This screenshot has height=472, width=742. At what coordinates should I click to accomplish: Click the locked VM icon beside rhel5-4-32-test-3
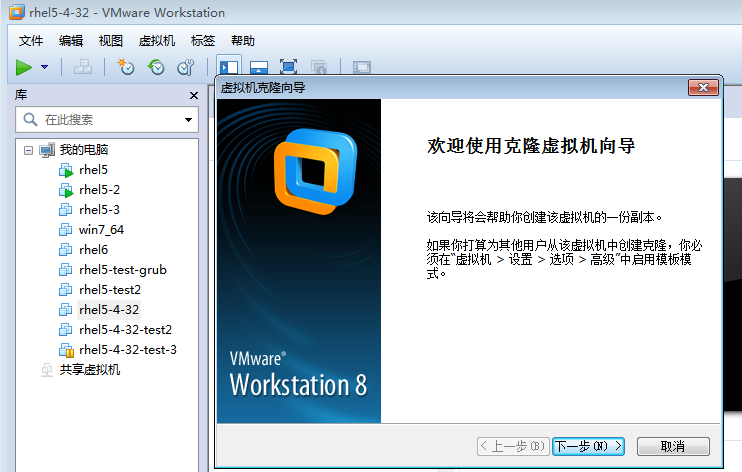66,350
